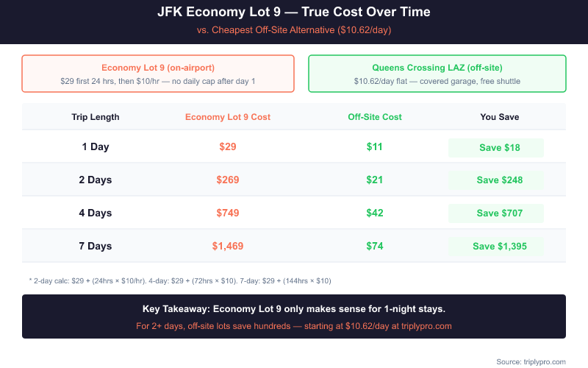588x368 pixels.
Task: Select the "Save $707" badge
Action: (x=496, y=213)
